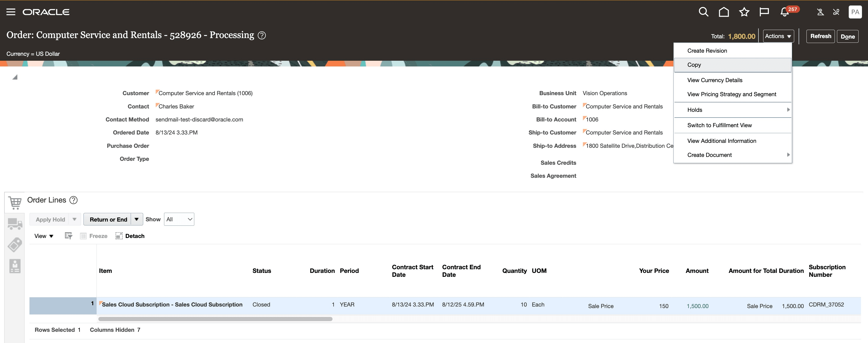
Task: Select View Additional Information menu item
Action: click(x=733, y=141)
